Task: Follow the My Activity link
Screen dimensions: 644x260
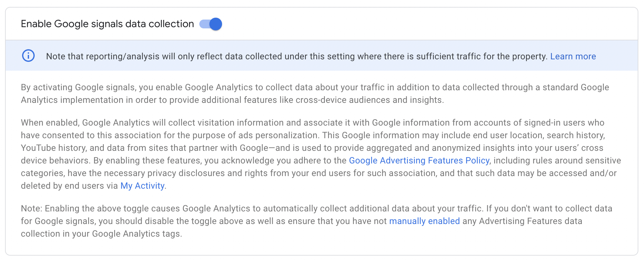Action: 142,186
